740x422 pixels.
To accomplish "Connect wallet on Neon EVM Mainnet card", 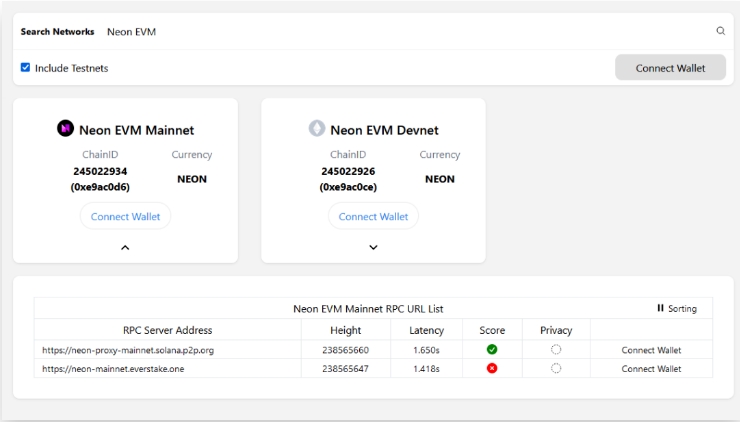I will coord(126,216).
